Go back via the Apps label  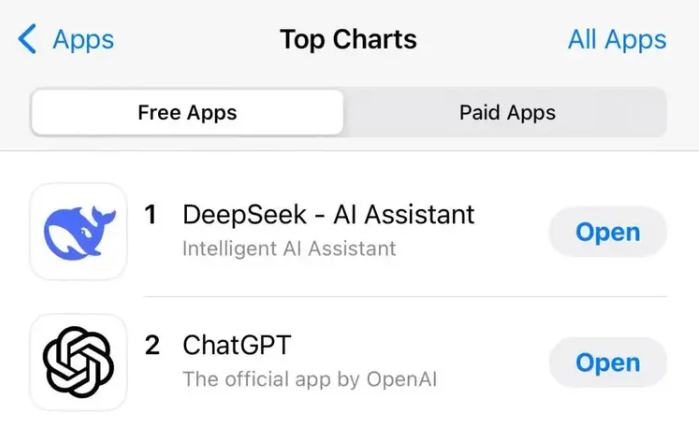click(x=83, y=40)
